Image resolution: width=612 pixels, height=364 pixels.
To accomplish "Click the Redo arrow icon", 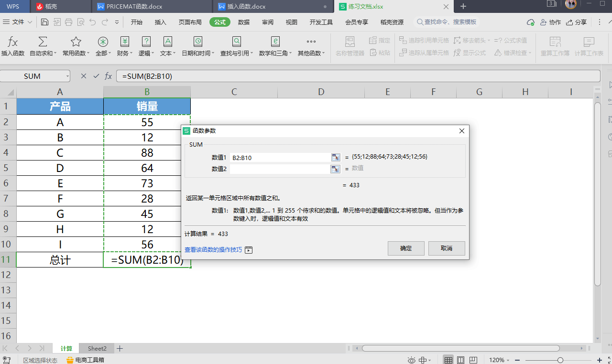I will point(104,22).
